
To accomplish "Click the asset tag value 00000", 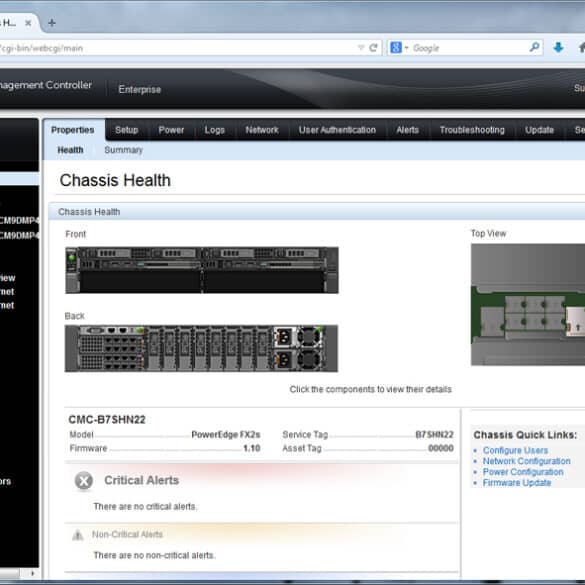I will [441, 448].
